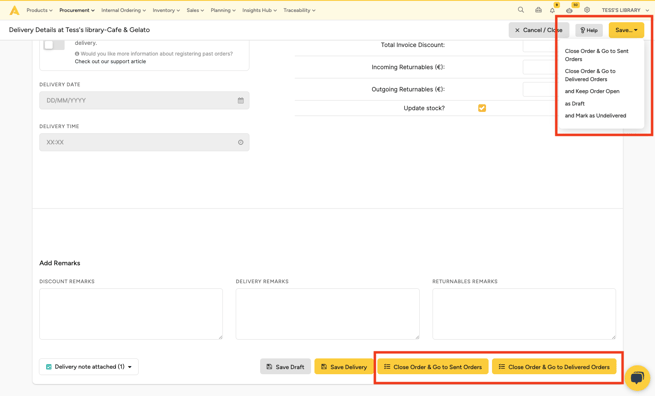Choose Close Order & Go to Sent Orders menu entry
The image size is (655, 396).
[597, 55]
